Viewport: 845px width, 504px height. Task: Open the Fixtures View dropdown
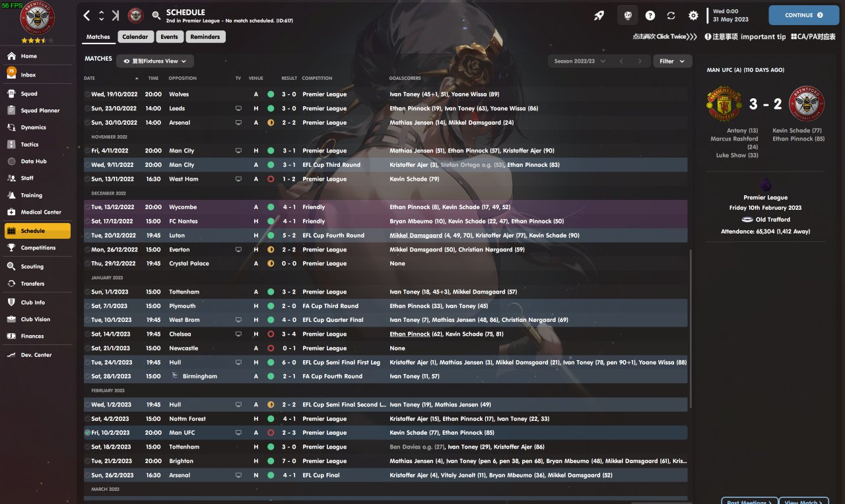click(x=155, y=61)
